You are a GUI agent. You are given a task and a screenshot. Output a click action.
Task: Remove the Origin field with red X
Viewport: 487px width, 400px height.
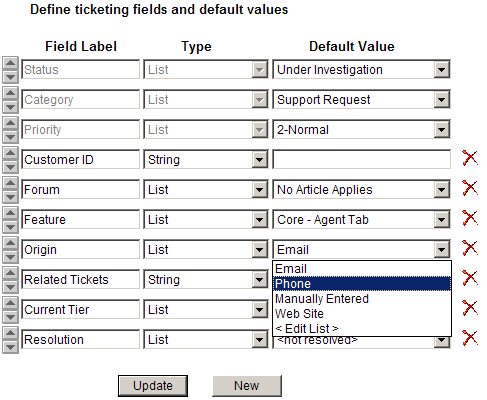470,248
